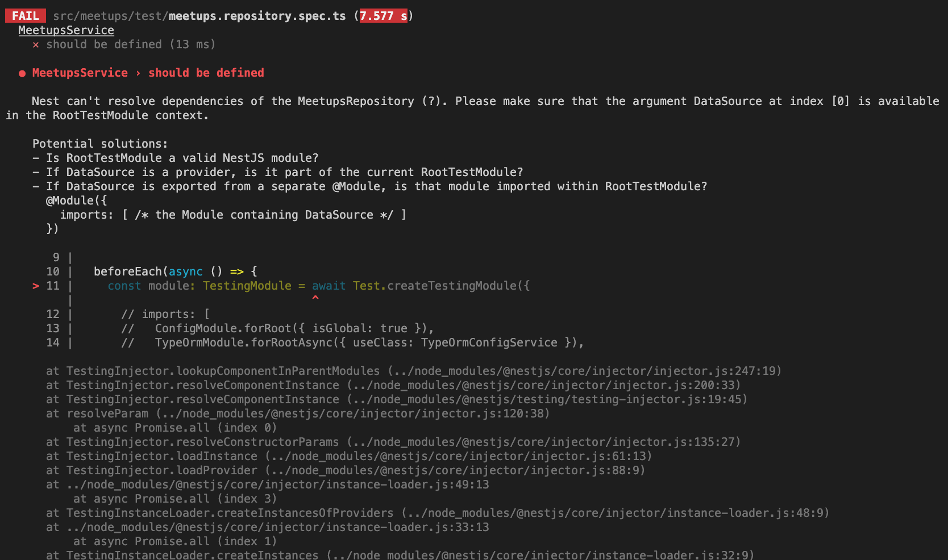The image size is (948, 560).
Task: Click the underlined MeetupsService suite name
Action: [x=66, y=30]
